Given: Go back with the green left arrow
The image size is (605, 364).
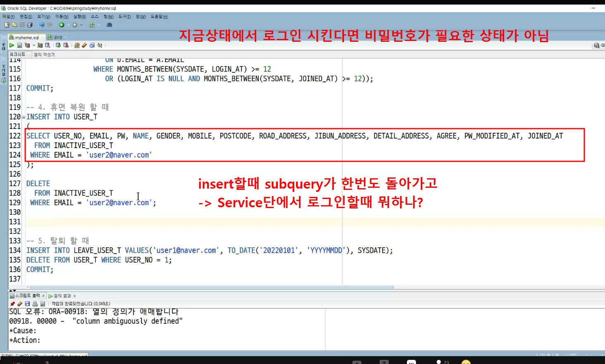Looking at the screenshot, I should [62, 25].
